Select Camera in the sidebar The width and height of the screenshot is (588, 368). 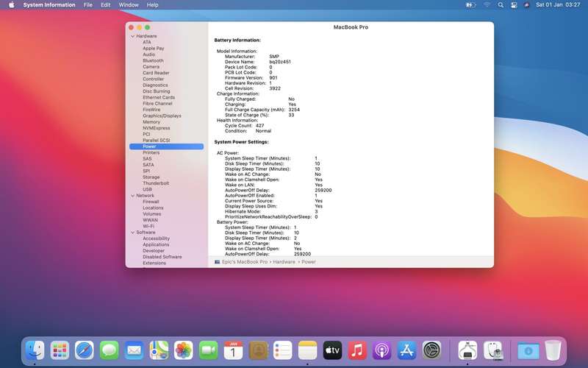coord(151,67)
